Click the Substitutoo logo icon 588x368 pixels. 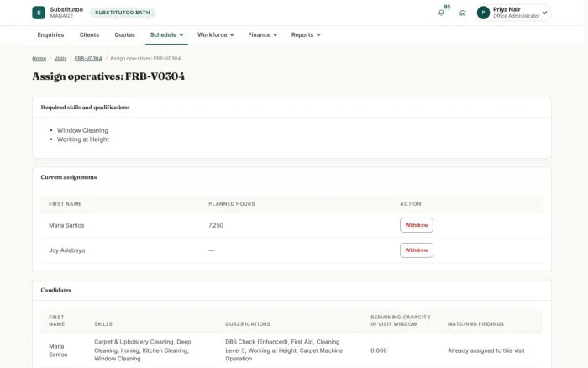click(x=39, y=13)
